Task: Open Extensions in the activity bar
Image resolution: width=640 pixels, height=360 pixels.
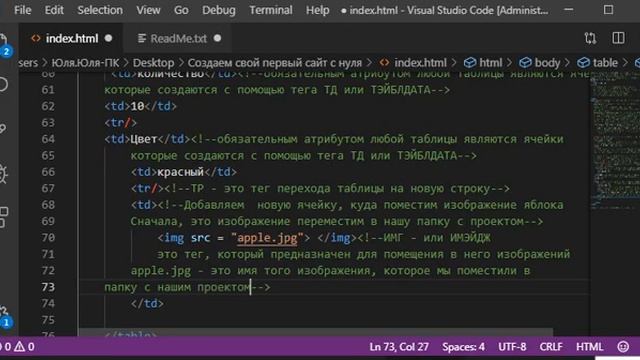Action: 4,217
